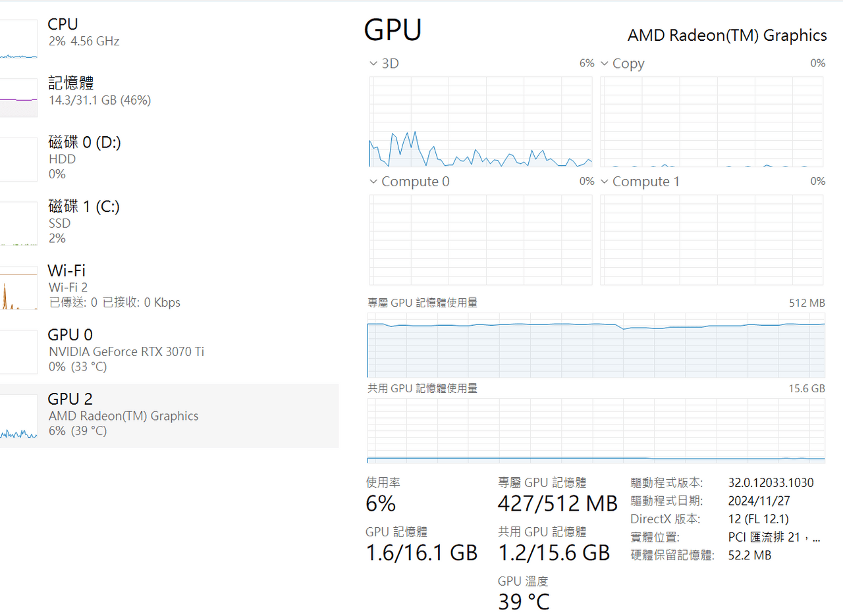Open the Compute 1 engine selector
Screen dimensions: 843x616
click(604, 182)
